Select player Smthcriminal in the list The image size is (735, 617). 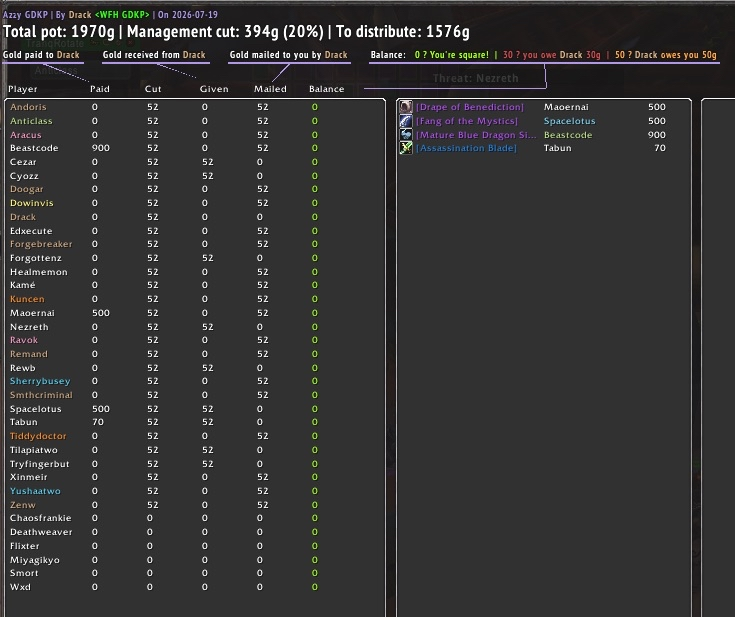[41, 395]
